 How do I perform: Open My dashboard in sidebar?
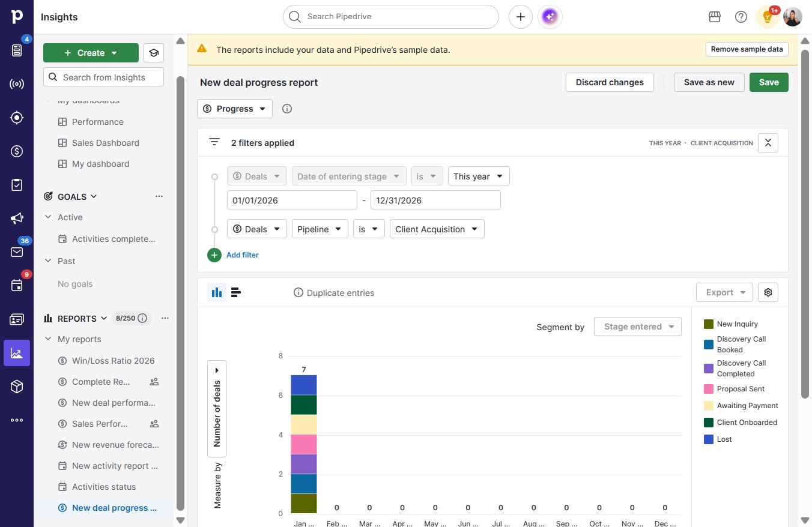100,164
